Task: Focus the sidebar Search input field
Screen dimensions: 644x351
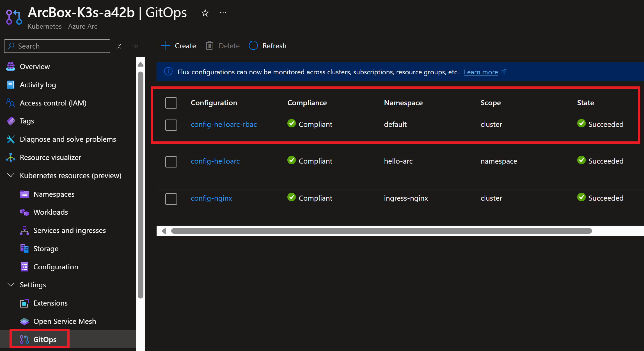Action: click(57, 46)
